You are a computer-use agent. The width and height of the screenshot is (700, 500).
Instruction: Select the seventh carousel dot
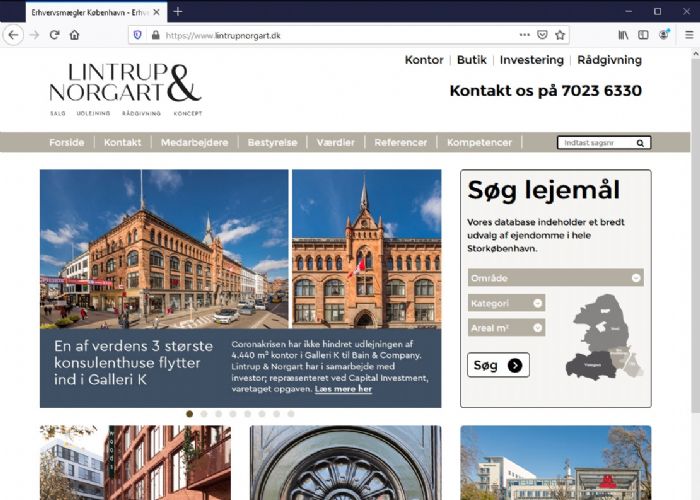(x=277, y=414)
